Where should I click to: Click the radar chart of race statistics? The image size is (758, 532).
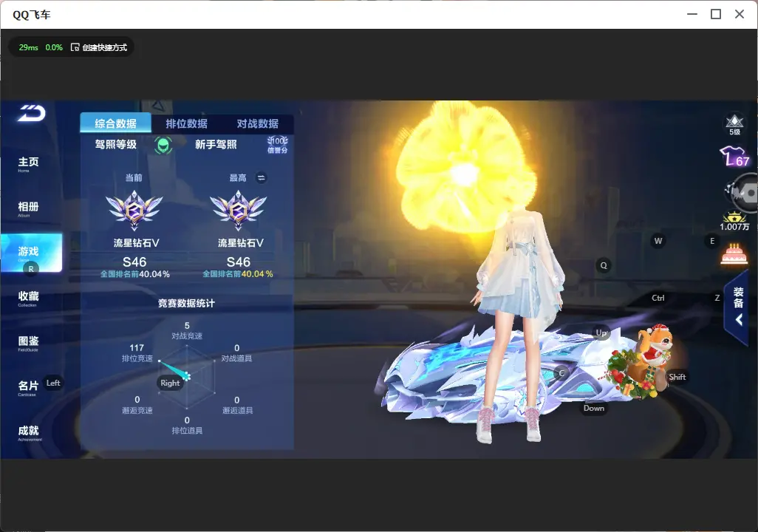(187, 377)
